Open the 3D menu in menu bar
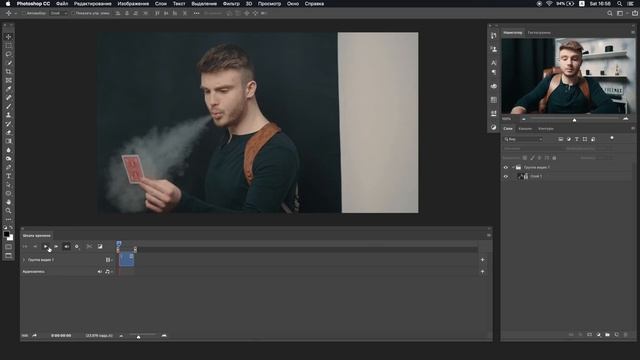Image resolution: width=640 pixels, height=360 pixels. tap(249, 4)
